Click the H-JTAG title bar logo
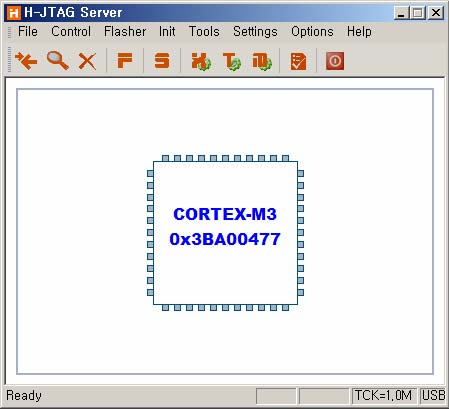Image resolution: width=449 pixels, height=409 pixels. [x=14, y=13]
